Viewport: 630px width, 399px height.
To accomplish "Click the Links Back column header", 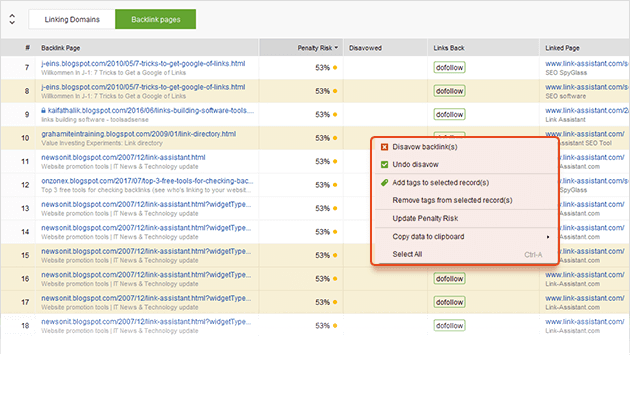I will coord(449,48).
